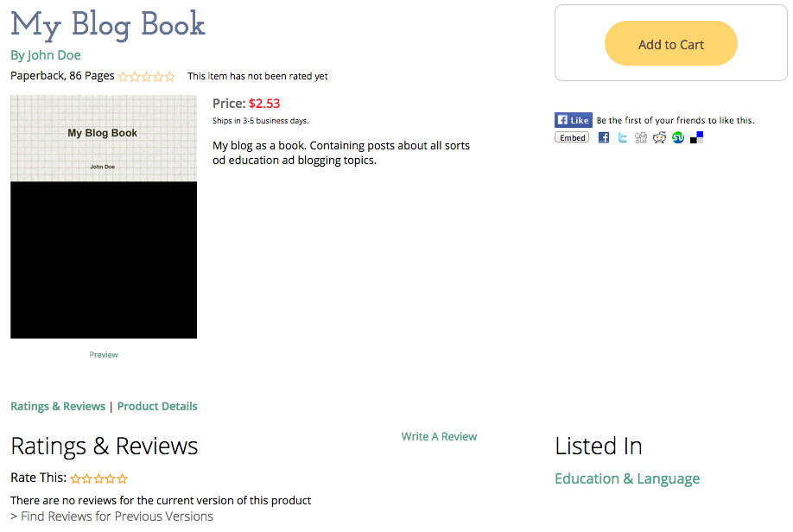Share via the Digg icon
This screenshot has width=793, height=532.
point(640,137)
